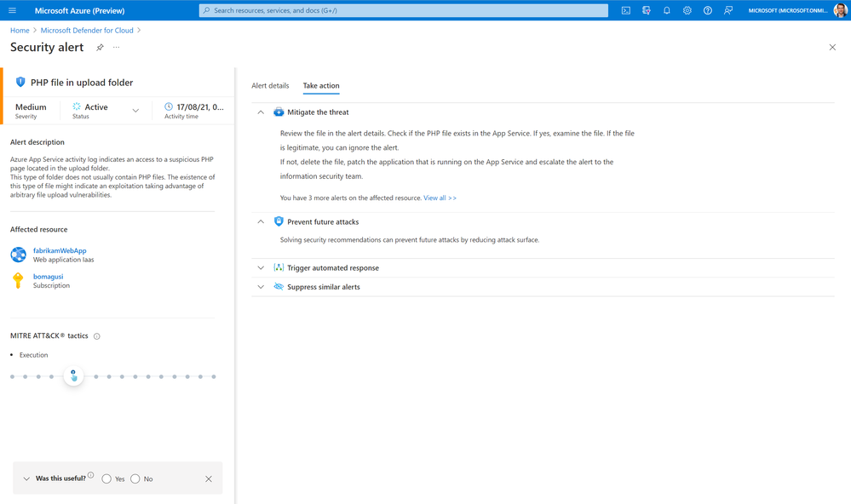Expand the Trigger automated response section

(261, 268)
